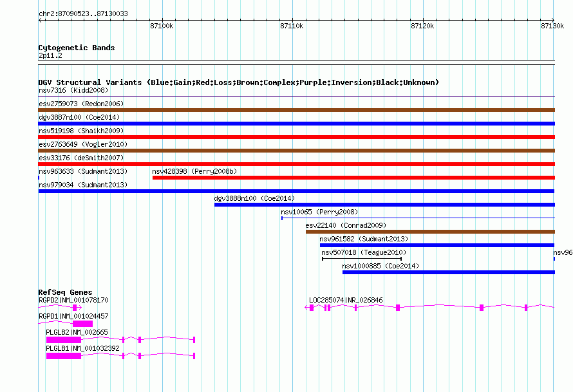Click the 87100k ruler label
This screenshot has width=573, height=392.
click(x=162, y=26)
